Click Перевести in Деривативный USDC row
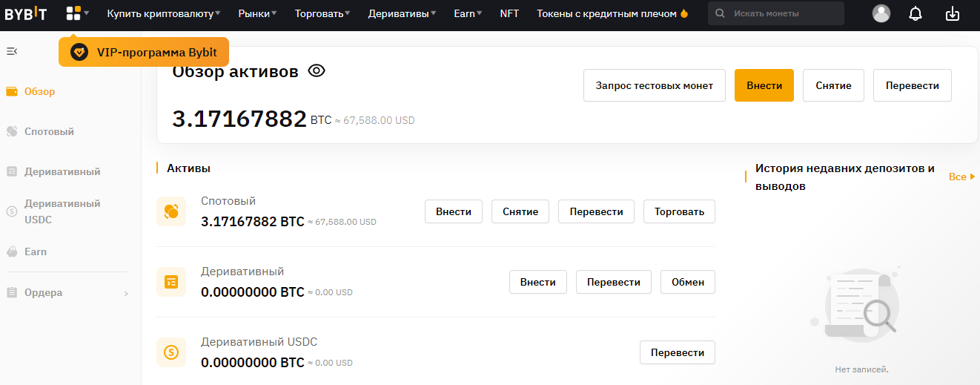 pos(678,352)
